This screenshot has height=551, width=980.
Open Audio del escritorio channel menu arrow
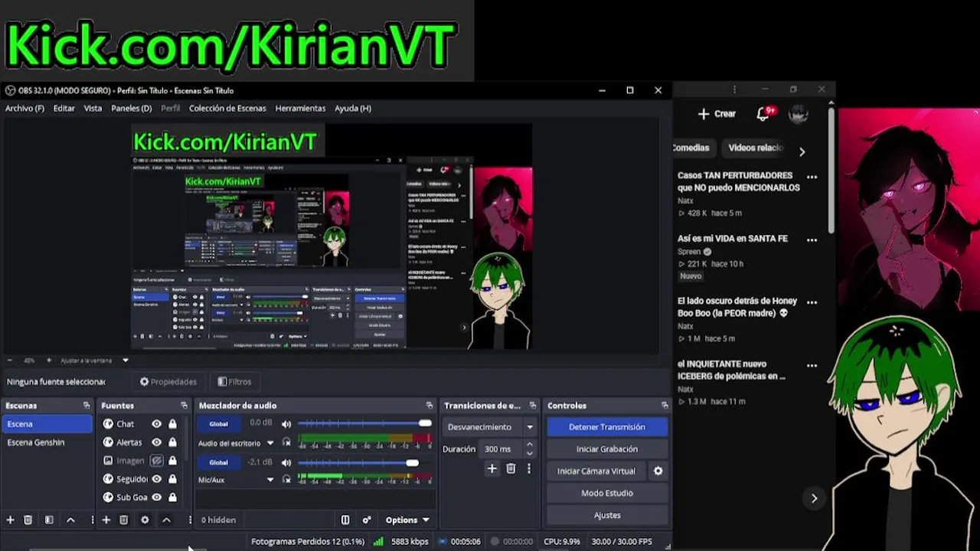click(269, 443)
